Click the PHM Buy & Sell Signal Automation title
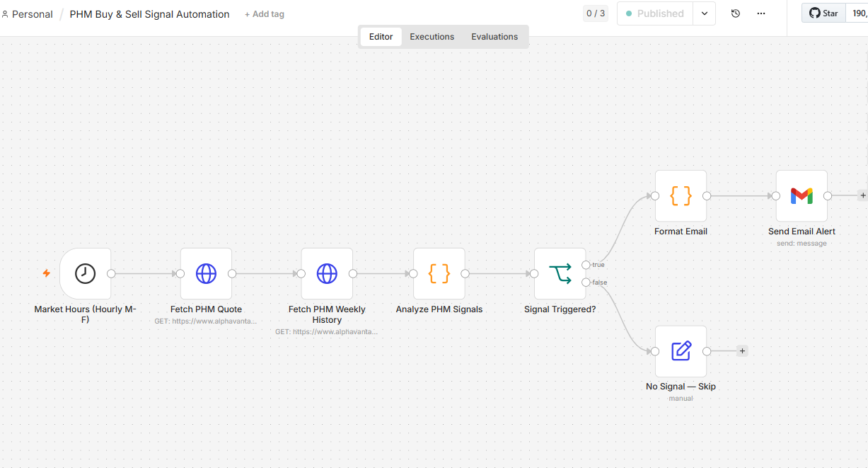The image size is (868, 468). (x=149, y=14)
